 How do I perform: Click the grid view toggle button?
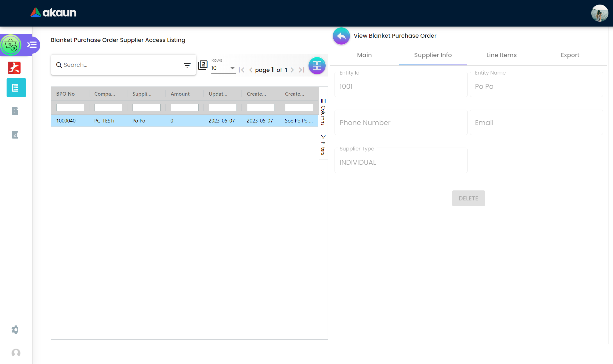[317, 66]
